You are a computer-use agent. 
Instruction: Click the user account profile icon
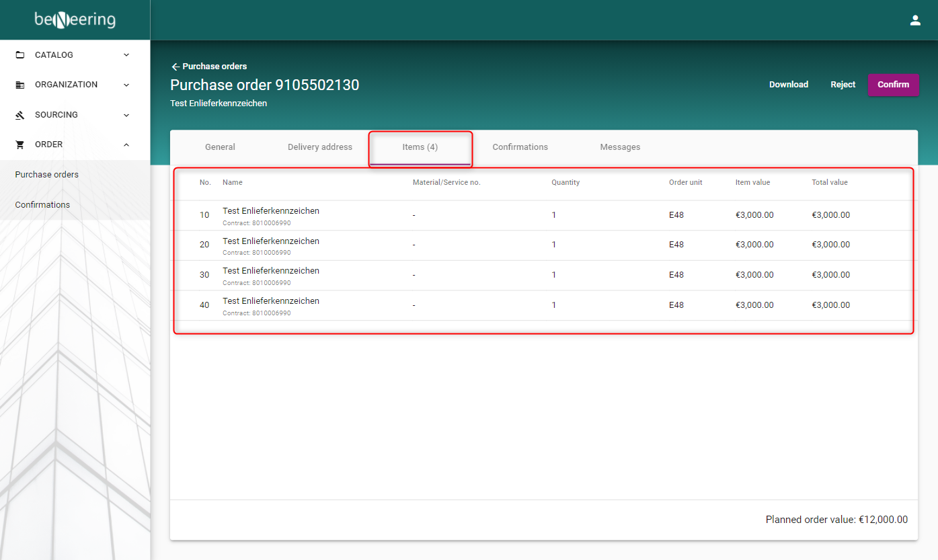(914, 20)
